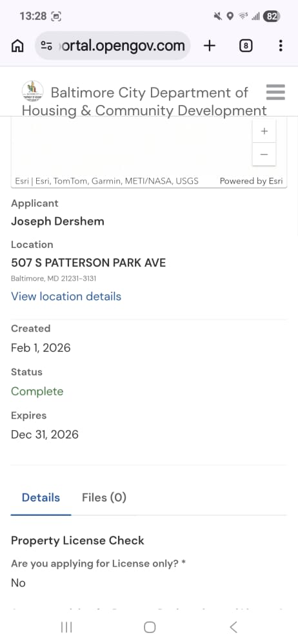Zoom out on the map
This screenshot has width=298, height=644.
click(264, 155)
